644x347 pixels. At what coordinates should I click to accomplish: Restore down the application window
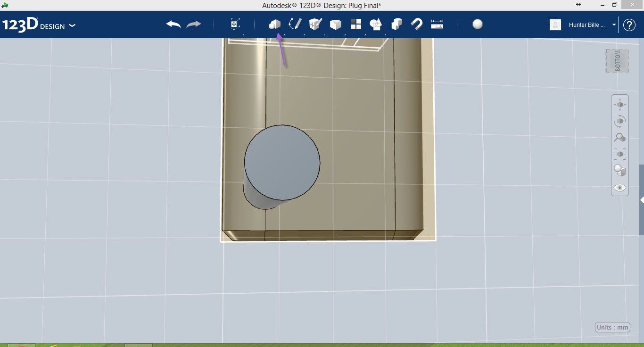(x=615, y=5)
